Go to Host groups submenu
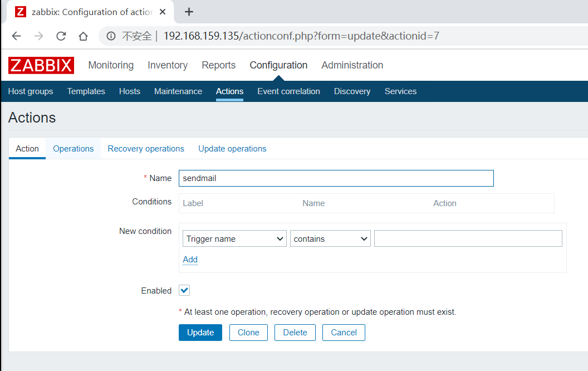This screenshot has width=588, height=371. click(31, 91)
